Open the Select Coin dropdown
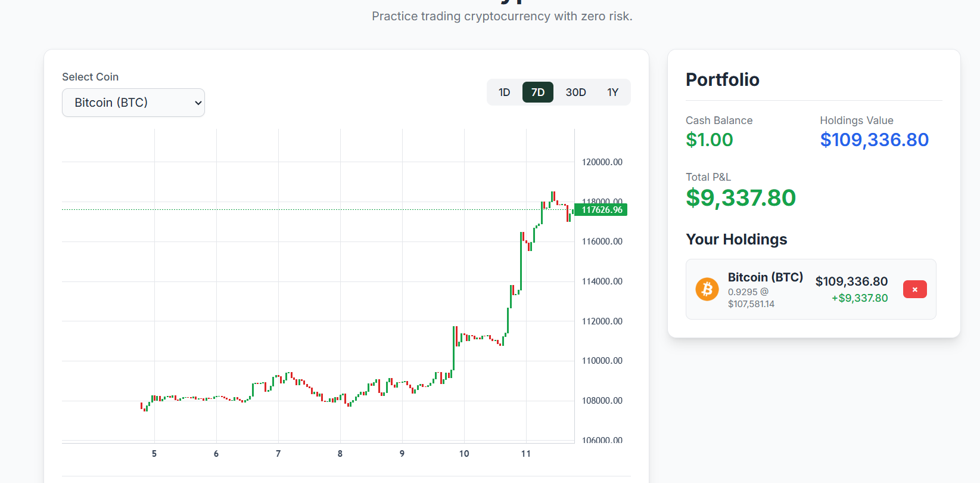Screen dimensions: 980x483 [133, 103]
